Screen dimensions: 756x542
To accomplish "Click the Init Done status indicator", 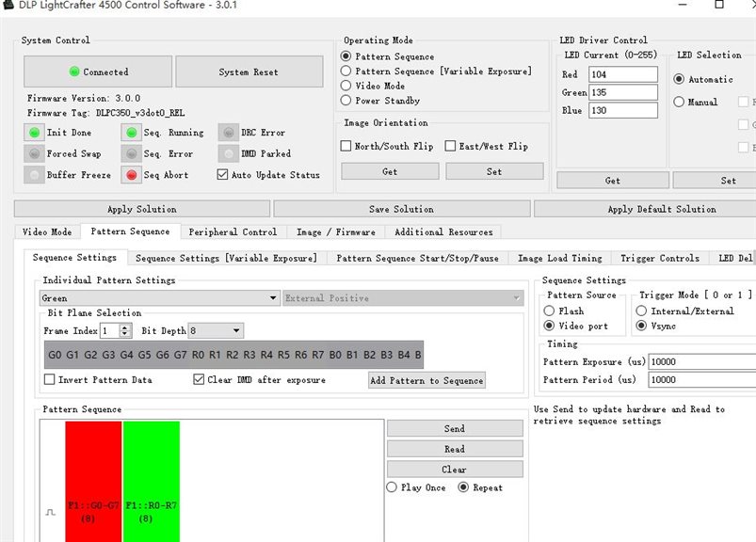I will click(x=34, y=133).
